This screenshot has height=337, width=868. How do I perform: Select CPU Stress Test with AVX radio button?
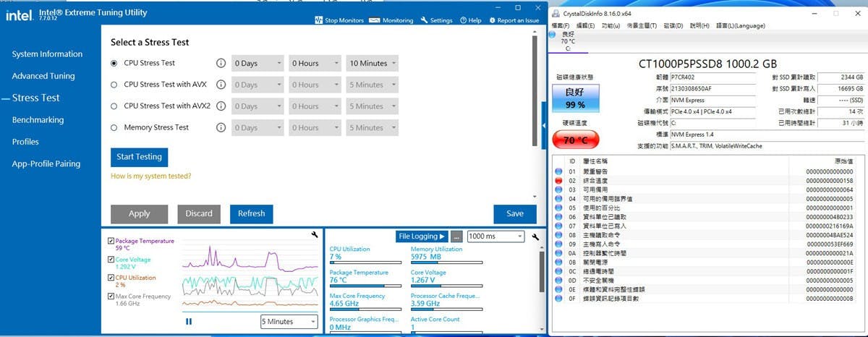(114, 85)
